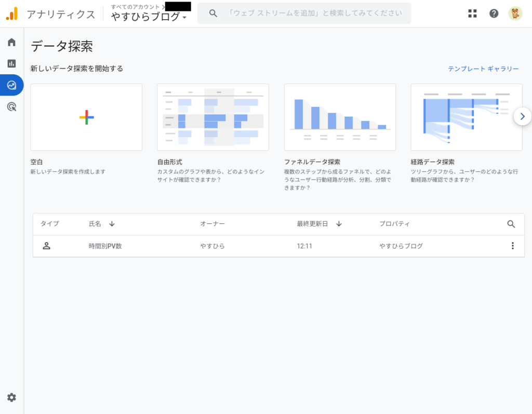Open テンプレート ギャラリー link
This screenshot has width=532, height=414.
(x=483, y=69)
